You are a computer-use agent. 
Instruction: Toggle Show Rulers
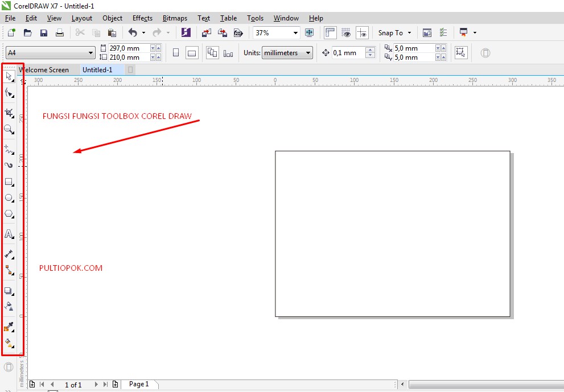[330, 33]
